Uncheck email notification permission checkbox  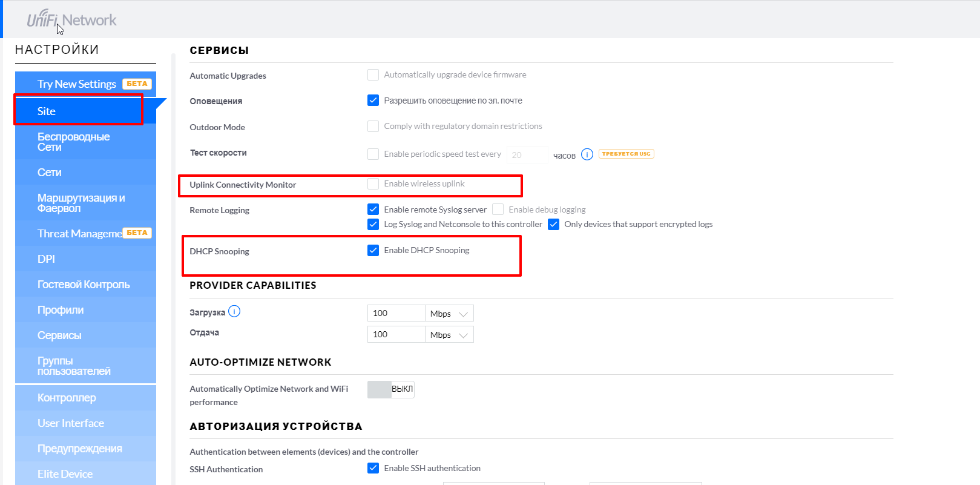[373, 101]
